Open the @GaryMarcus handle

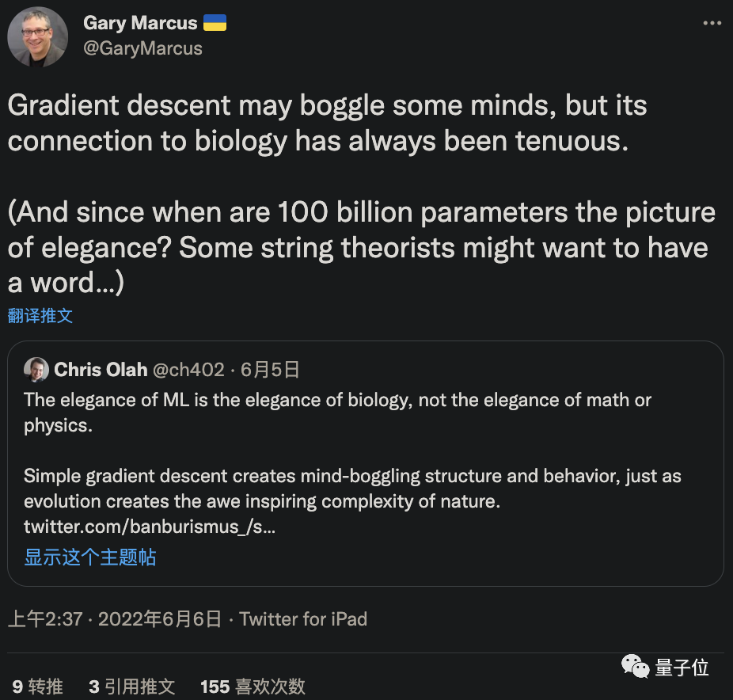pos(142,48)
